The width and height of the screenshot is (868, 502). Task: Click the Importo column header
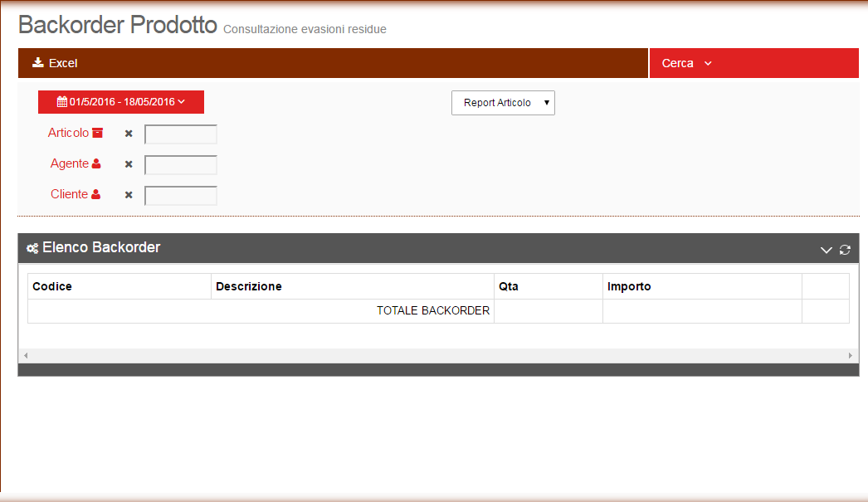click(629, 286)
